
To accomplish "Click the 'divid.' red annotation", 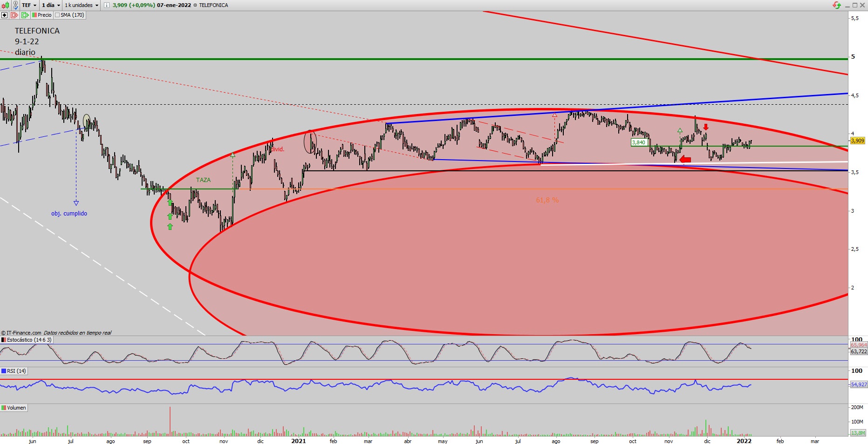I will click(278, 149).
